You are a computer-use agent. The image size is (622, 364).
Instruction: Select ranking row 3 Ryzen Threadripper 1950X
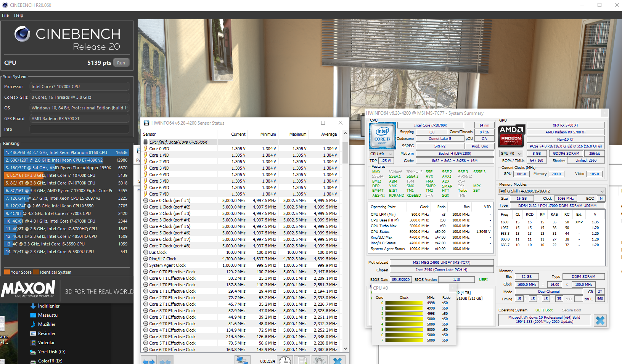tap(67, 168)
